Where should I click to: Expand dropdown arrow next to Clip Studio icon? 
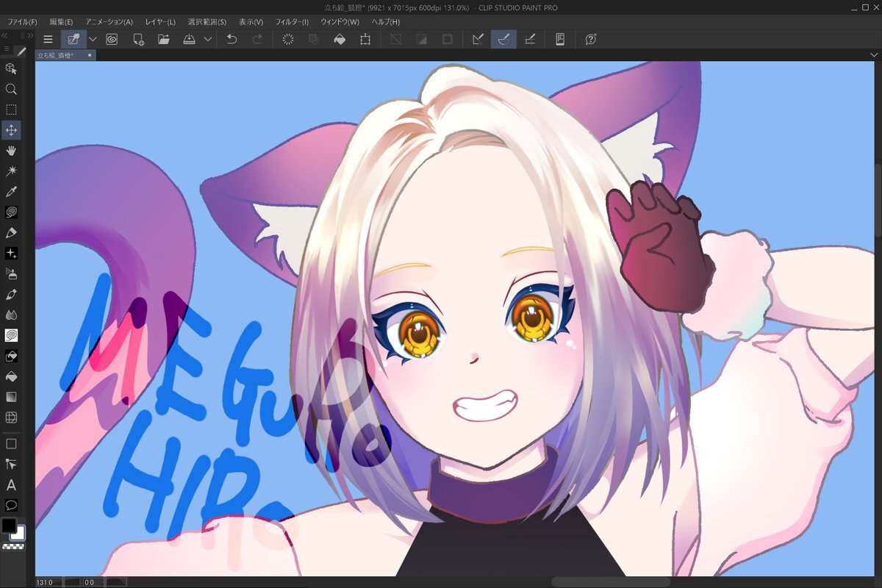point(93,40)
